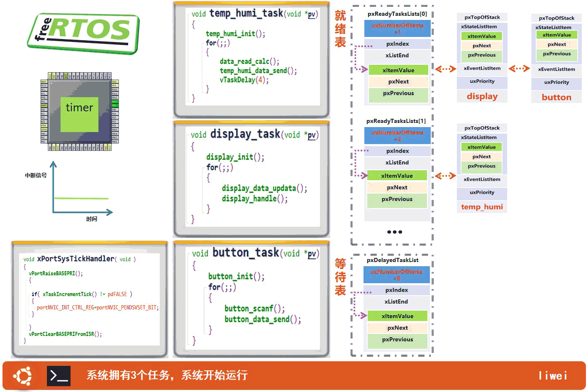This screenshot has height=392, width=588.
Task: Click the display task block label
Action: [x=482, y=96]
